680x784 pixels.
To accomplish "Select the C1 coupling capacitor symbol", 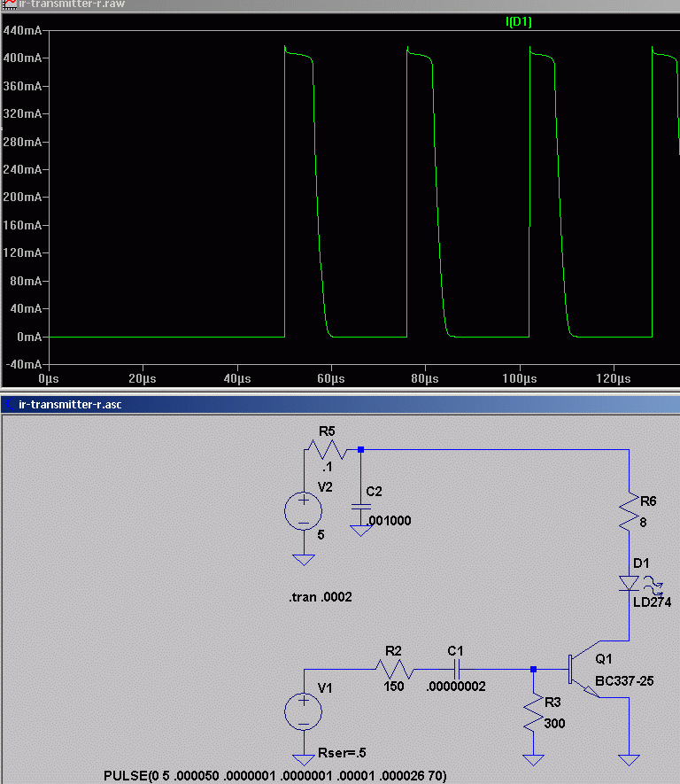I will coord(456,669).
